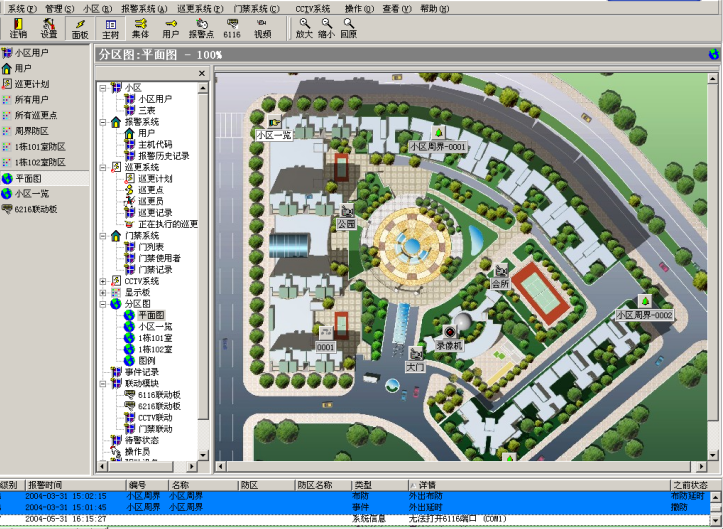This screenshot has height=529, width=723.
Task: Open the 6116 toolbar icon
Action: pyautogui.click(x=232, y=28)
